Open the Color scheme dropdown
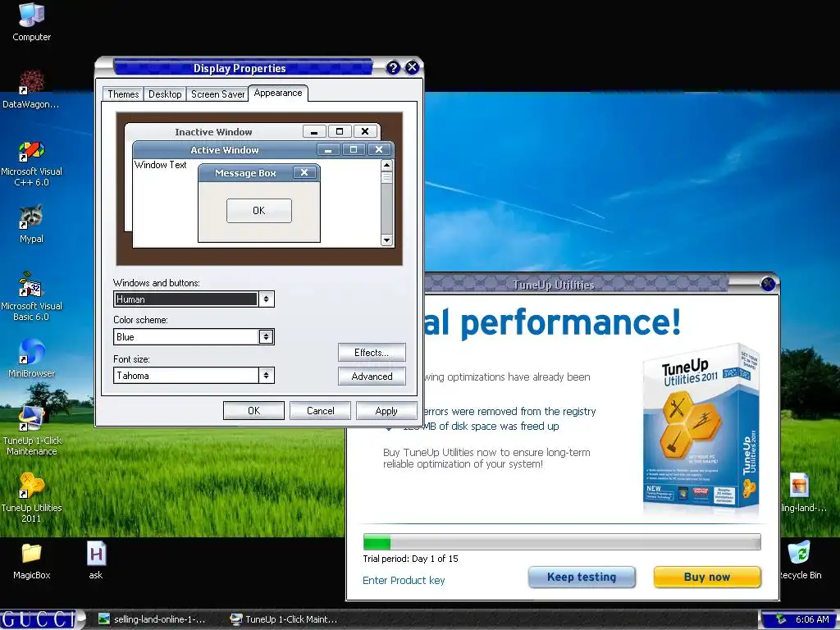The image size is (840, 630). (x=267, y=336)
